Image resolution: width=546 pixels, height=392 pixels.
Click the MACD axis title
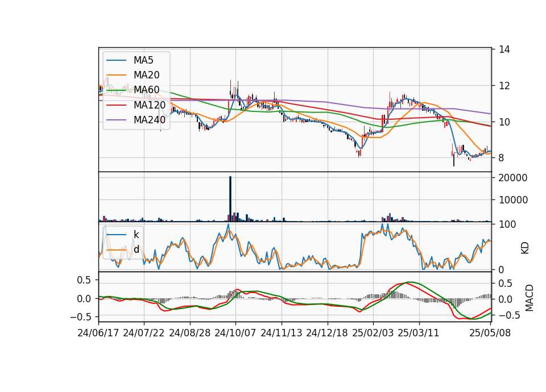pyautogui.click(x=530, y=298)
